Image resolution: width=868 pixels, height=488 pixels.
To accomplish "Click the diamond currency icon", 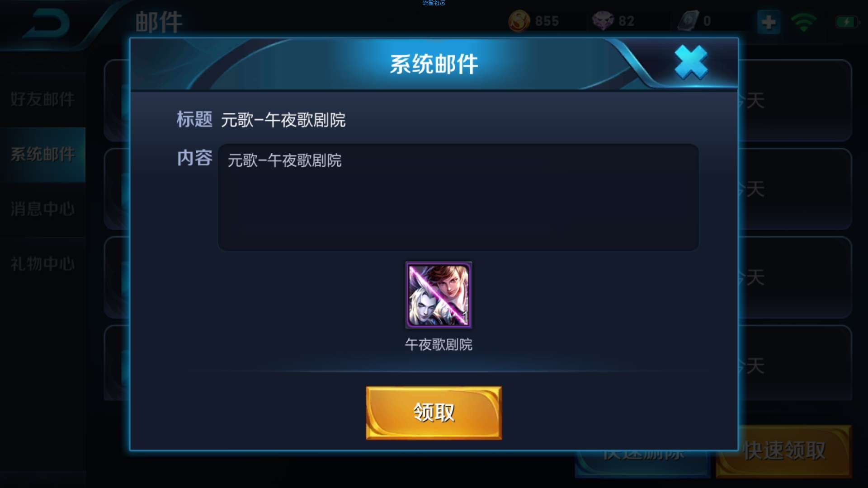I will point(603,21).
